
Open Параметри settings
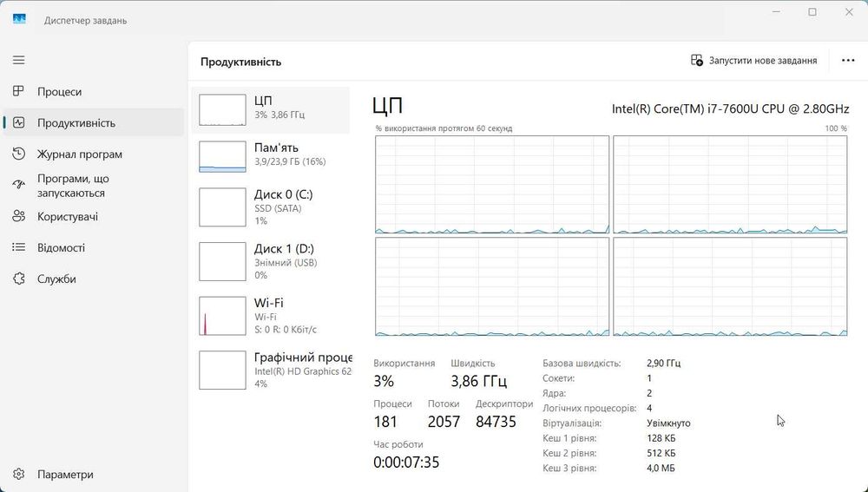(94, 475)
